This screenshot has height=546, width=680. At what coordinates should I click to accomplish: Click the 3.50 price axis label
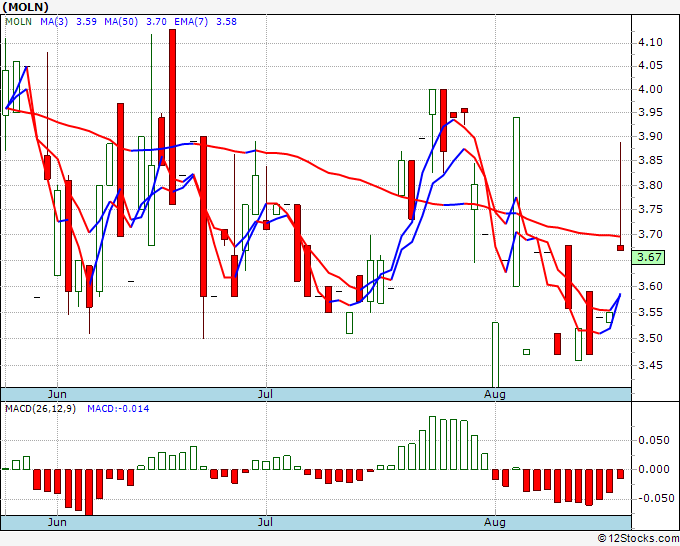(650, 338)
